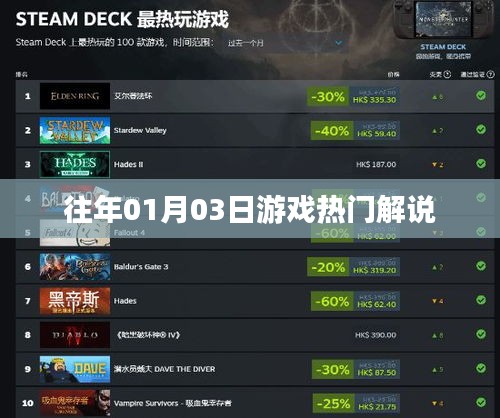The image size is (500, 418).
Task: Click the Steam Deck device image
Action: pyautogui.click(x=443, y=20)
